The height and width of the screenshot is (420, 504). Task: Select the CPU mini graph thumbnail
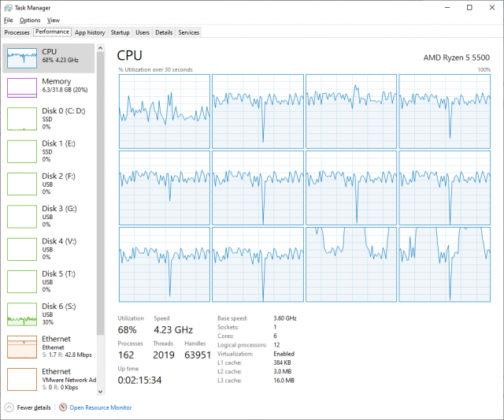click(x=22, y=58)
